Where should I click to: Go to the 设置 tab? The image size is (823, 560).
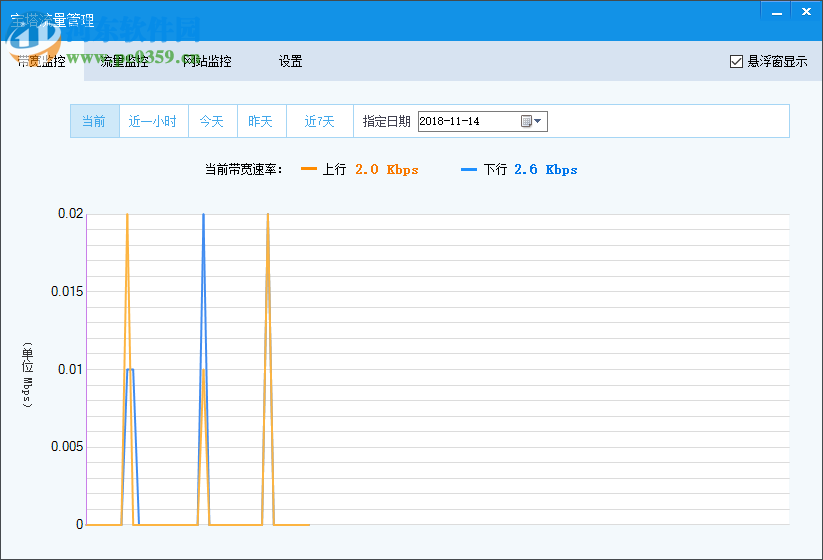(290, 61)
